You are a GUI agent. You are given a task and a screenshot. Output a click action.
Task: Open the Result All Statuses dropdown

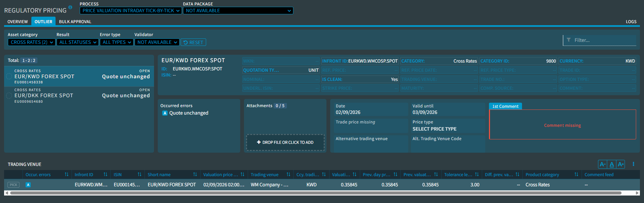pyautogui.click(x=78, y=42)
